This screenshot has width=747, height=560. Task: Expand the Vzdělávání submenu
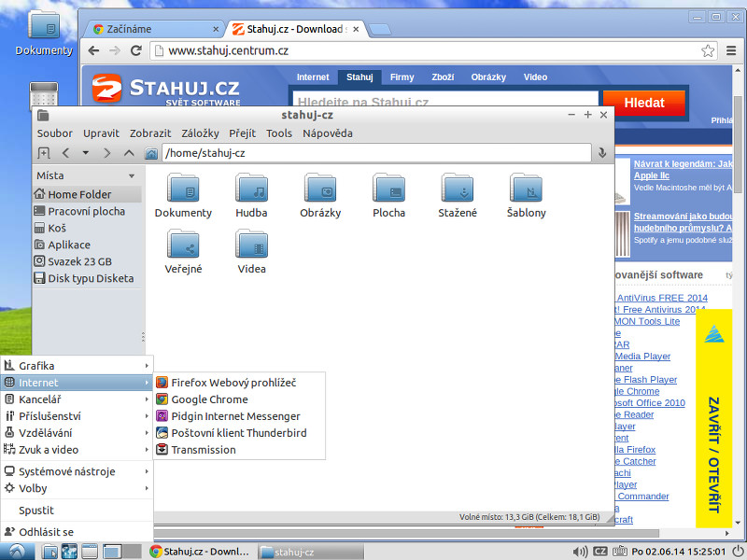point(77,432)
